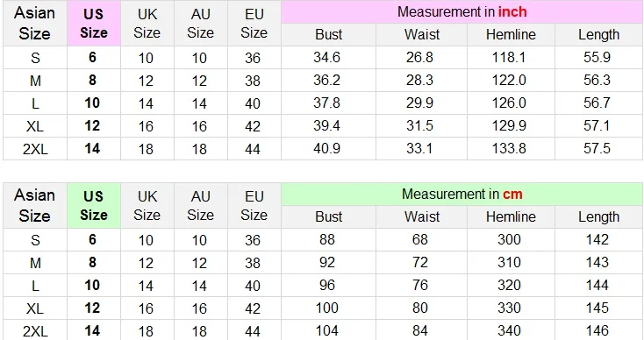Click Asian Size header in cm table

(34, 205)
